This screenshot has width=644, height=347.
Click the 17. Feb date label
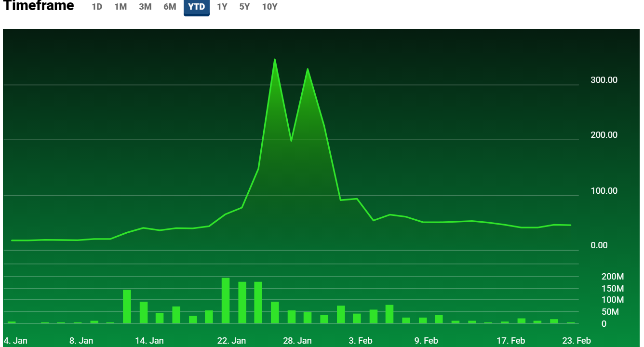(x=510, y=341)
